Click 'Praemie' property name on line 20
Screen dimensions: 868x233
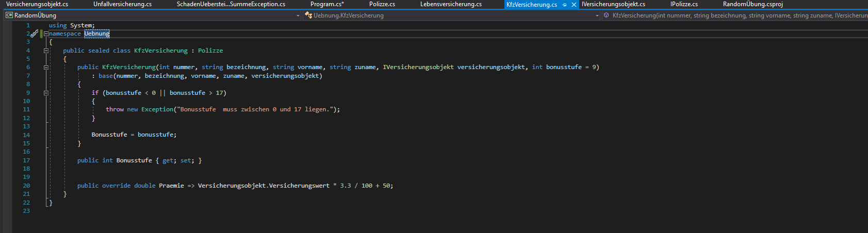pos(171,186)
